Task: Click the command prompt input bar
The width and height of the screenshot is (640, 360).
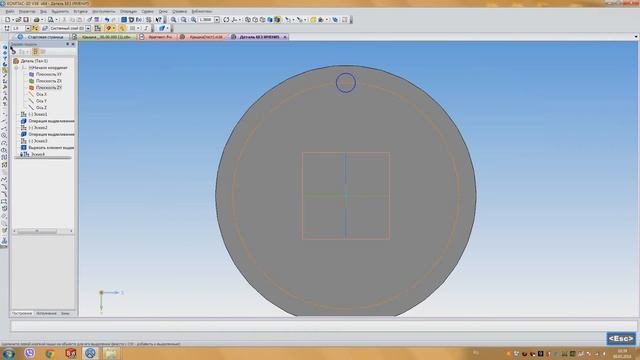Action: pyautogui.click(x=323, y=326)
